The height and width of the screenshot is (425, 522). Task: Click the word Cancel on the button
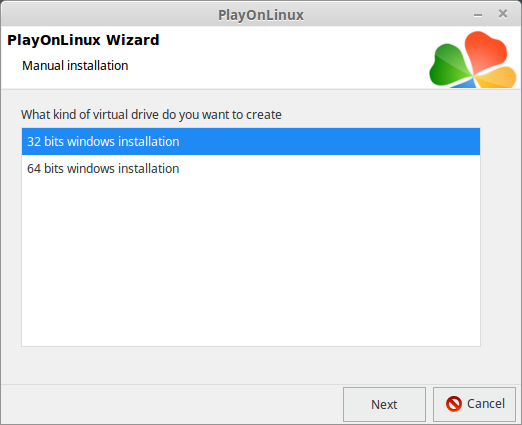[x=486, y=404]
